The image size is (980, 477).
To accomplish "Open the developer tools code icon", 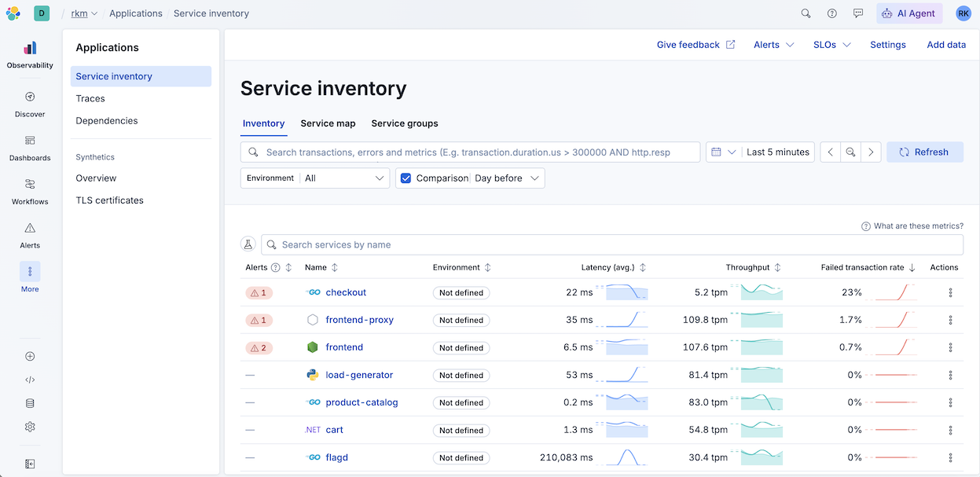I will click(30, 380).
